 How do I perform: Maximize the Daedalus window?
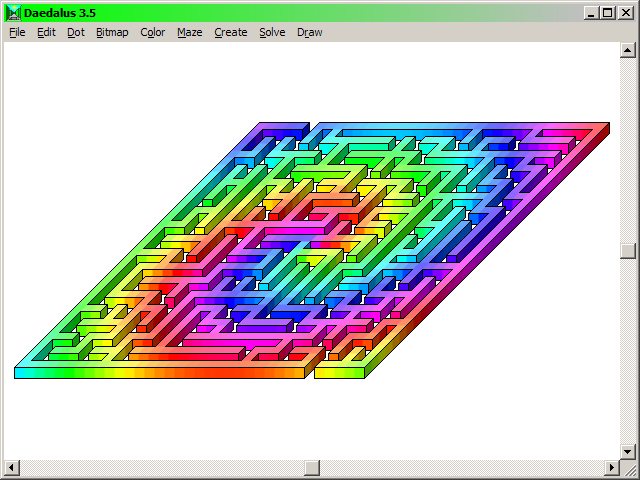[x=608, y=12]
